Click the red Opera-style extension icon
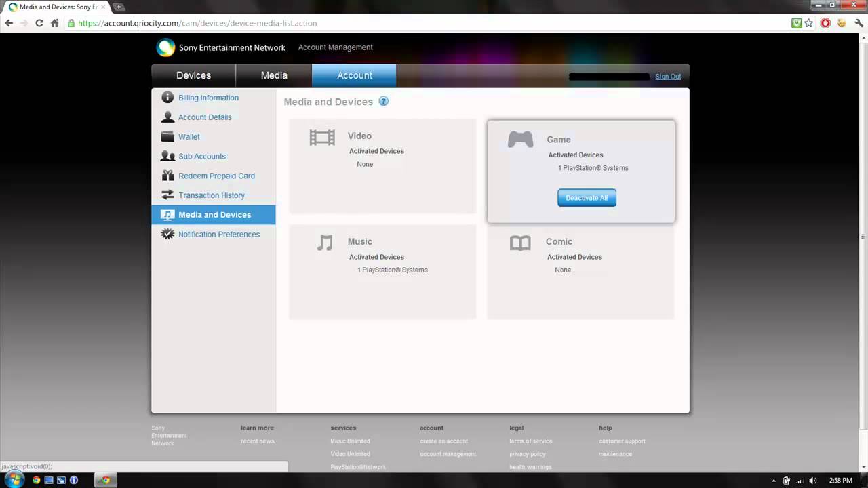This screenshot has height=488, width=868. click(825, 23)
